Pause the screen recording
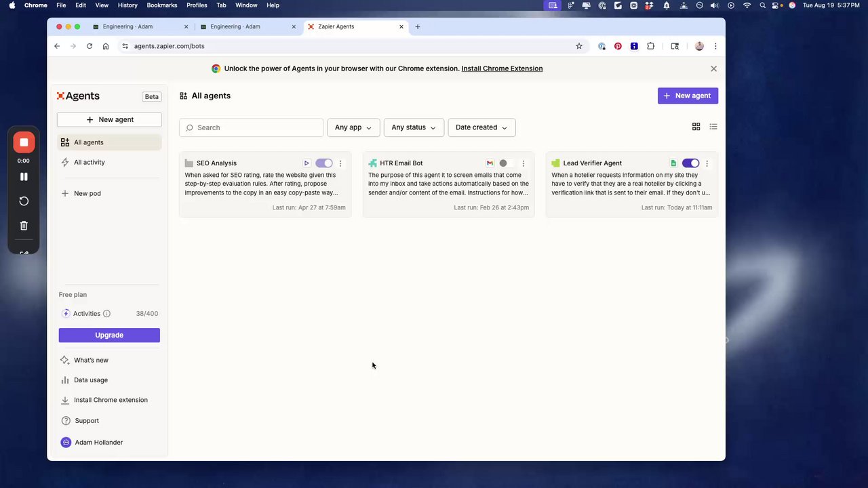 click(24, 177)
